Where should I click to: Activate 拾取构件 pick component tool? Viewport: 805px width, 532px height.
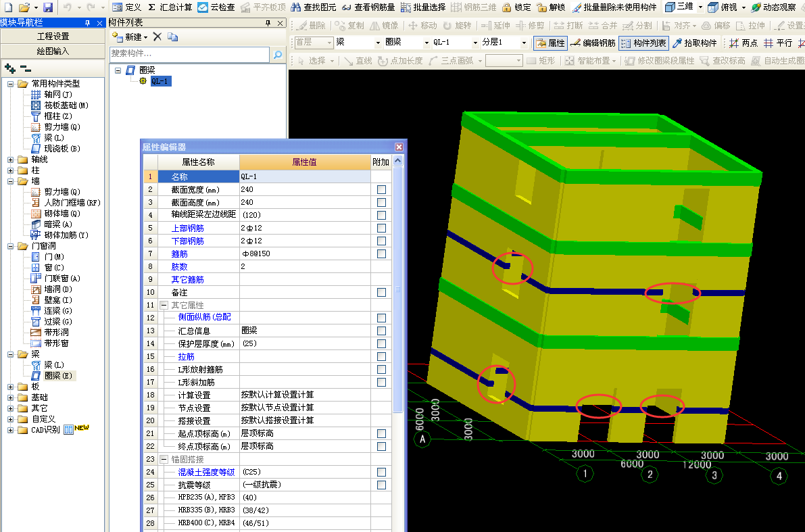[695, 43]
